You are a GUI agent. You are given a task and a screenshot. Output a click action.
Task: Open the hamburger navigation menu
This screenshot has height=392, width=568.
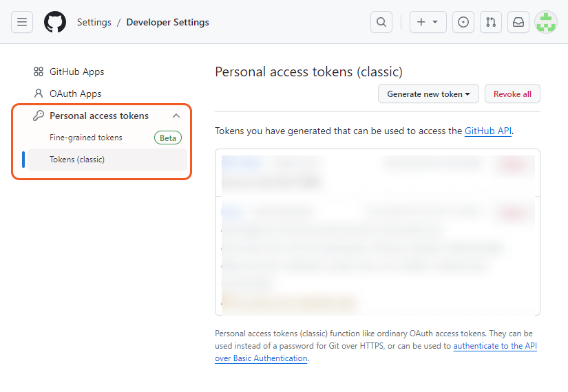22,22
